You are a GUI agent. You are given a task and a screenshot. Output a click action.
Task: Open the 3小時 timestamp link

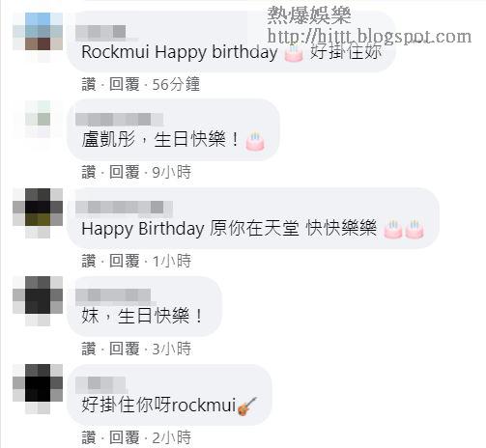click(172, 349)
